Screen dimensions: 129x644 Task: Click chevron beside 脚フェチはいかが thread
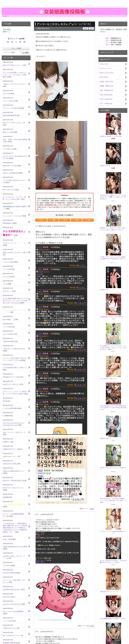[29, 188]
